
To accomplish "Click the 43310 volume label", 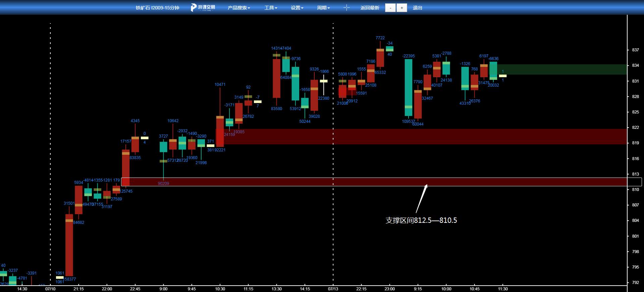I will coord(465,103).
